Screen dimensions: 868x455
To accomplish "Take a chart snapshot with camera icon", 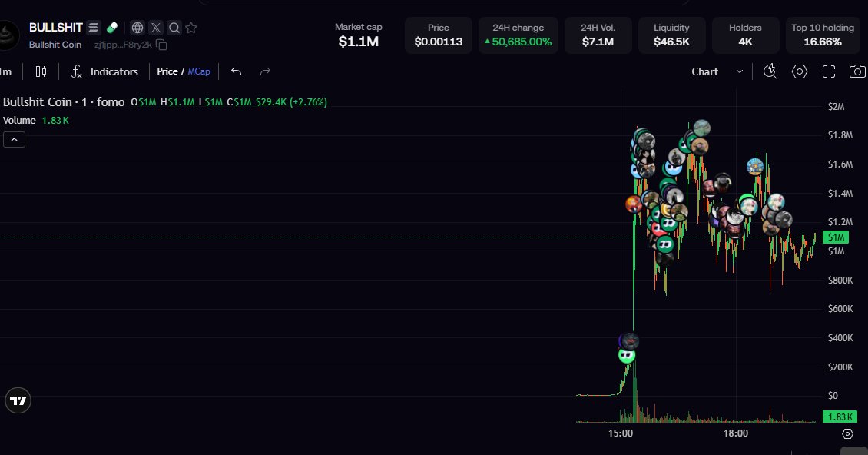I will click(x=857, y=71).
